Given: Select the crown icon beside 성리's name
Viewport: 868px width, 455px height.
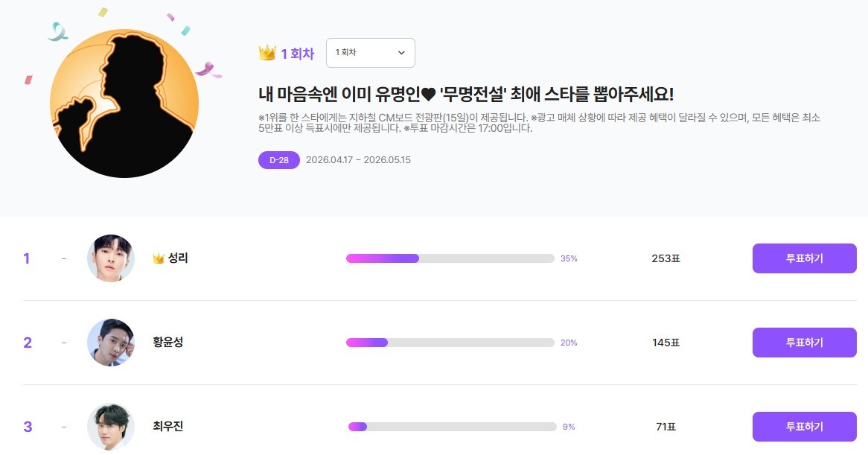Looking at the screenshot, I should pyautogui.click(x=159, y=258).
